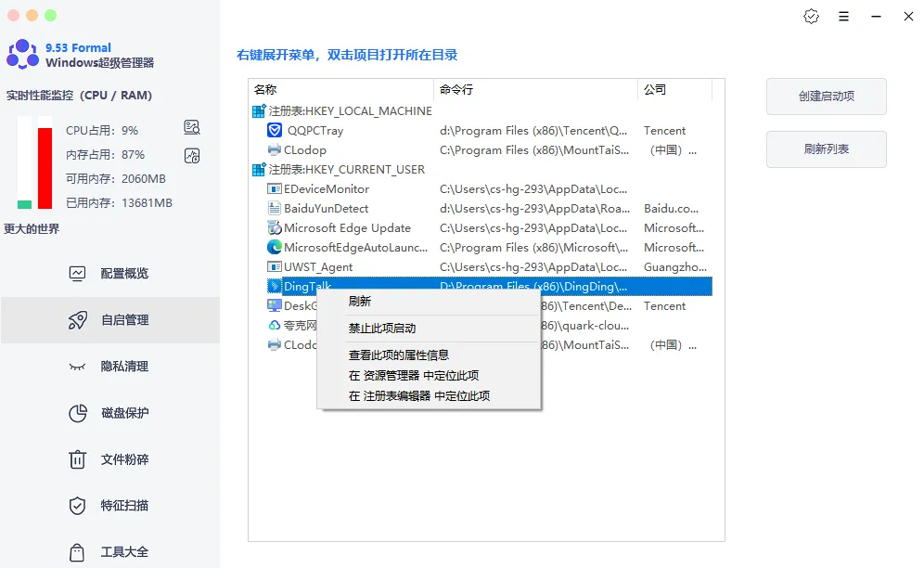Select the Microsoft Edge Update row name

pyautogui.click(x=347, y=227)
